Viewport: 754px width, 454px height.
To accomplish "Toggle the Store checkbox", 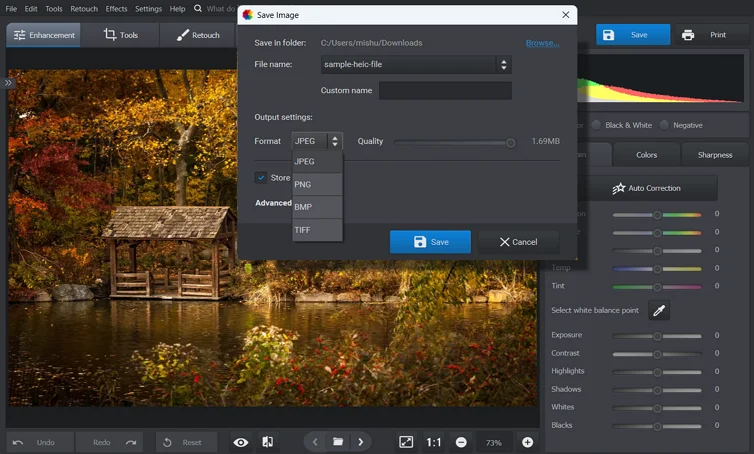I will point(261,177).
